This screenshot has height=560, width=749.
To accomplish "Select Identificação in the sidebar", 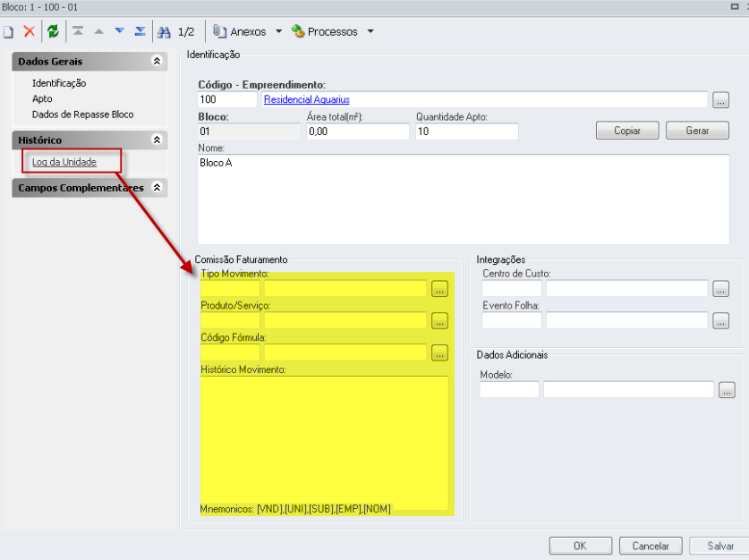I will [59, 83].
